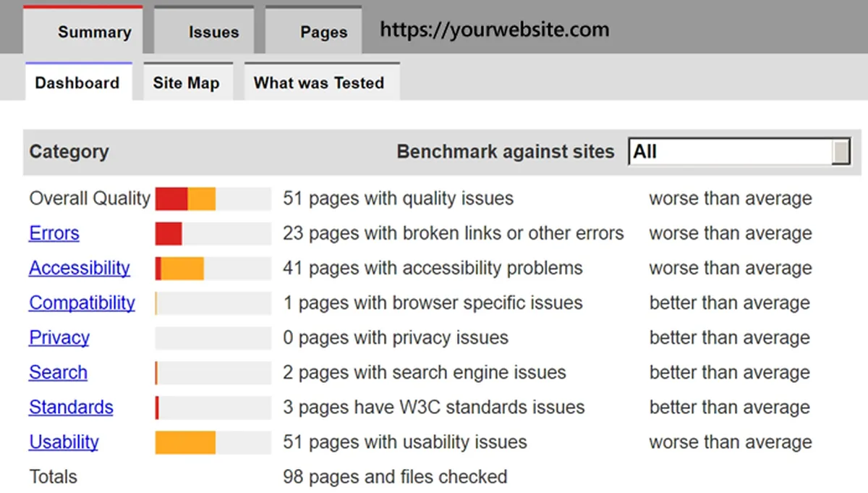Select "98 pages and files checked" text
868x493 pixels.
coord(395,476)
